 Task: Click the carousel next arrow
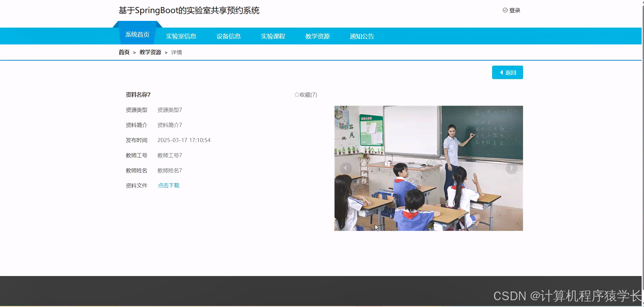511,168
